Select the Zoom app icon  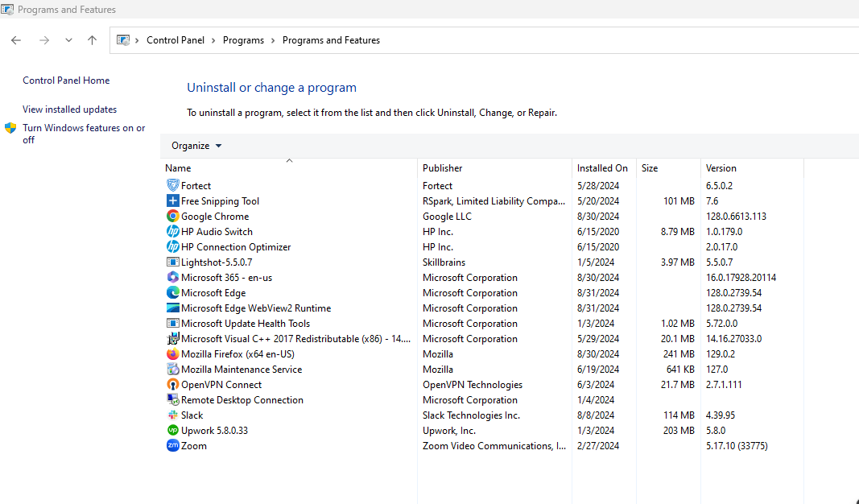171,445
